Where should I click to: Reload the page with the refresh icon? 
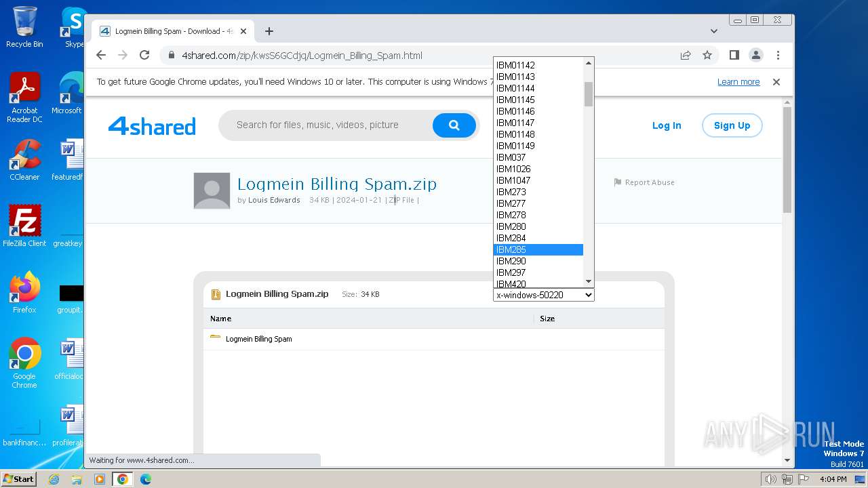point(144,56)
